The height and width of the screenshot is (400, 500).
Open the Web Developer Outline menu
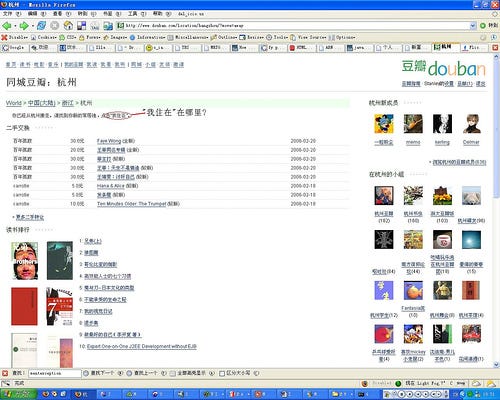click(224, 37)
